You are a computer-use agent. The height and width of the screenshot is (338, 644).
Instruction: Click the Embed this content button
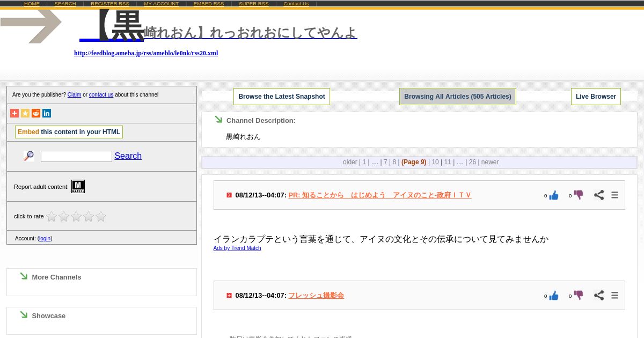point(69,132)
